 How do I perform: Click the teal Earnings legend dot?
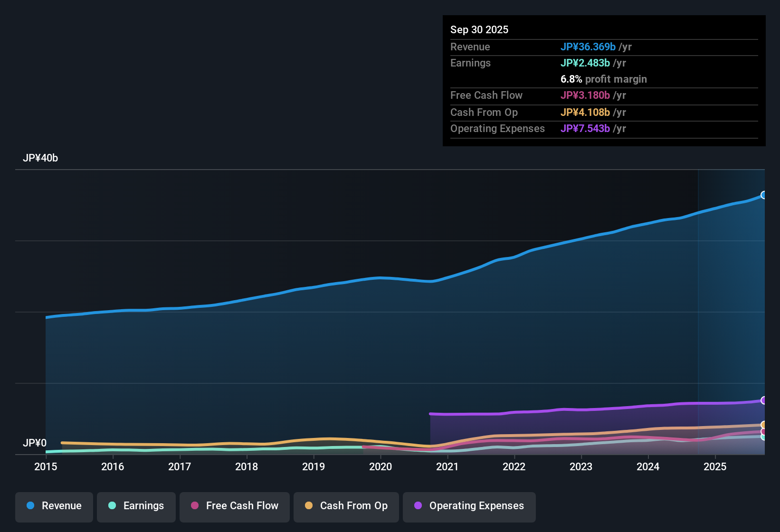pyautogui.click(x=112, y=506)
